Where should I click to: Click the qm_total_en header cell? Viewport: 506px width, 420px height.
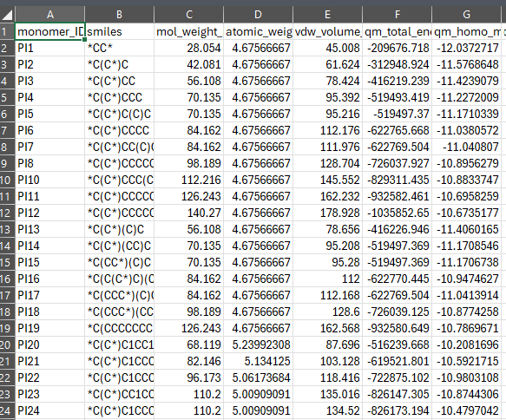tap(397, 31)
